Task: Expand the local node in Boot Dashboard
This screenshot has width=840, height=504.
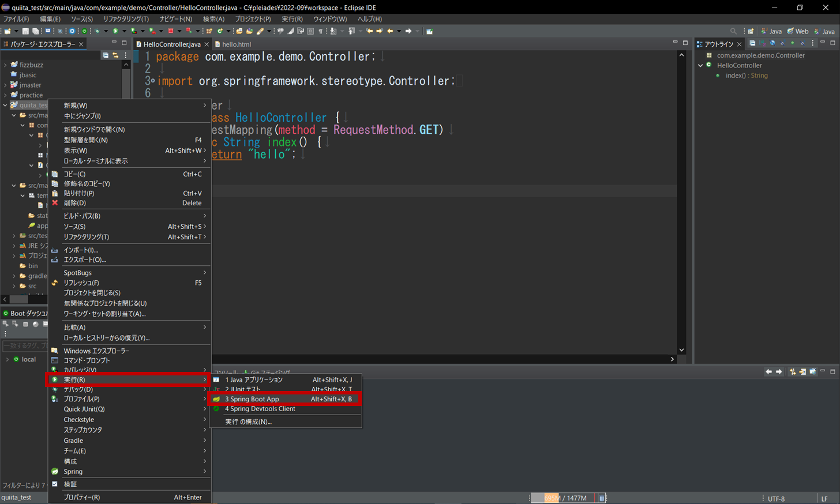Action: click(7, 359)
